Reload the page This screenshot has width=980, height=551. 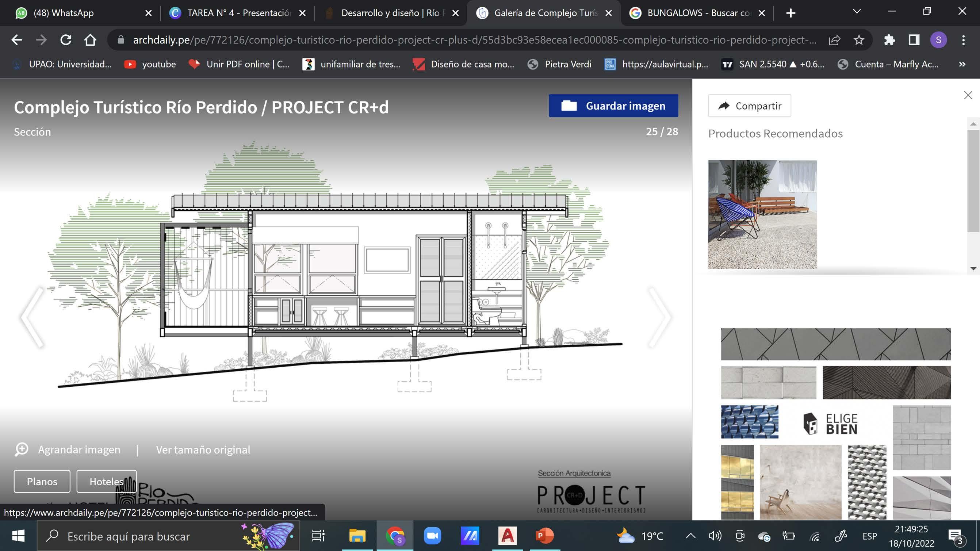pos(66,40)
